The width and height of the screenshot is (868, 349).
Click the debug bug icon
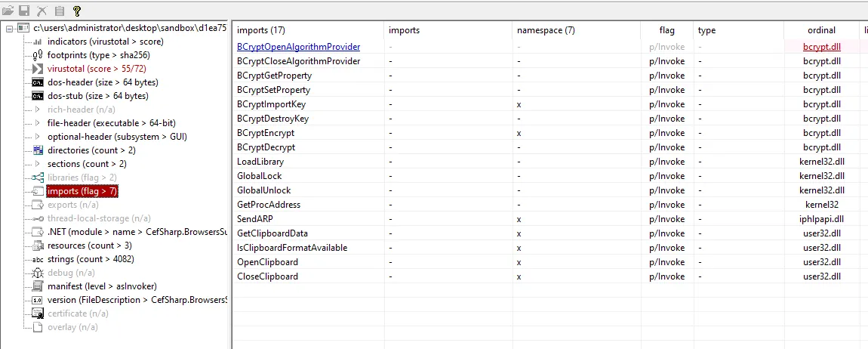[x=38, y=273]
